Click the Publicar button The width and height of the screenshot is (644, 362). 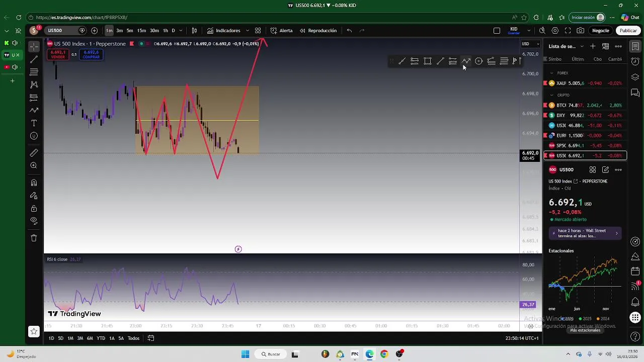(628, 31)
